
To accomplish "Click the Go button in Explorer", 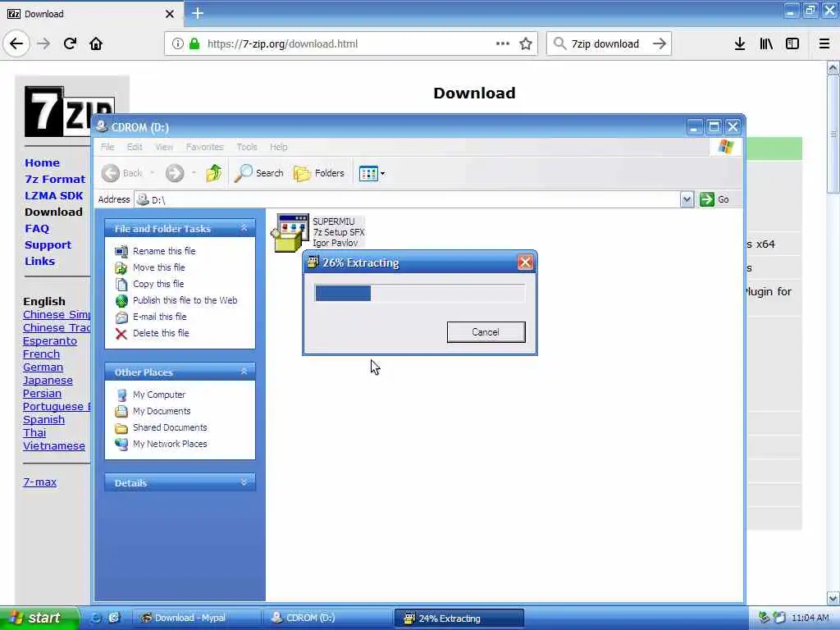I will 714,199.
